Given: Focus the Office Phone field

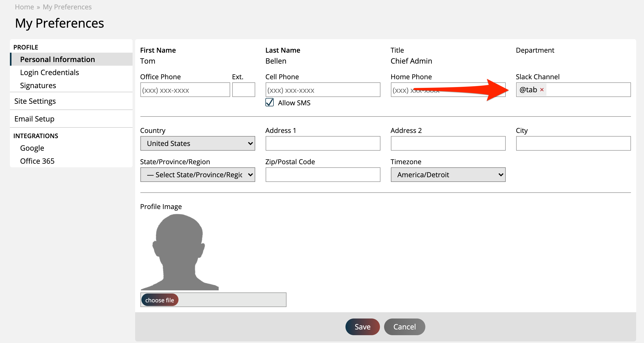Looking at the screenshot, I should [185, 90].
